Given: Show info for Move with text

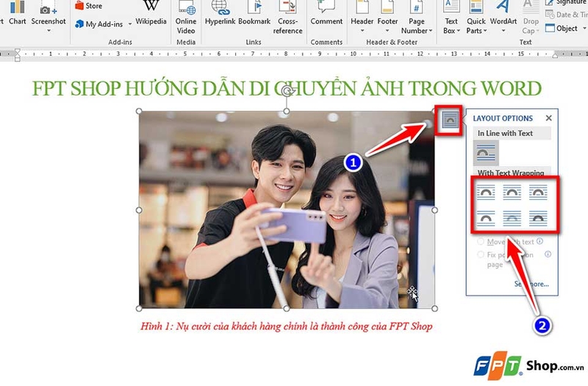Looking at the screenshot, I should point(539,241).
